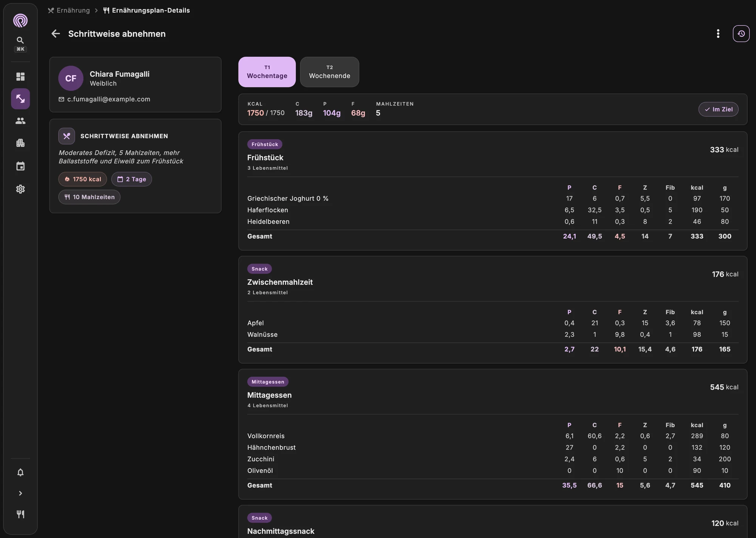
Task: Click the Mittagessen meal tag badge
Action: pos(268,382)
